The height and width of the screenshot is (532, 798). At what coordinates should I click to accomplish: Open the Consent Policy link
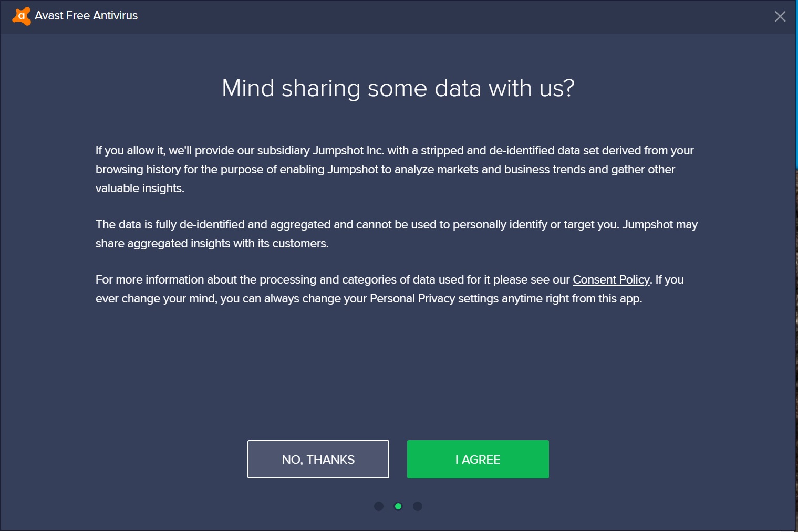pos(611,280)
